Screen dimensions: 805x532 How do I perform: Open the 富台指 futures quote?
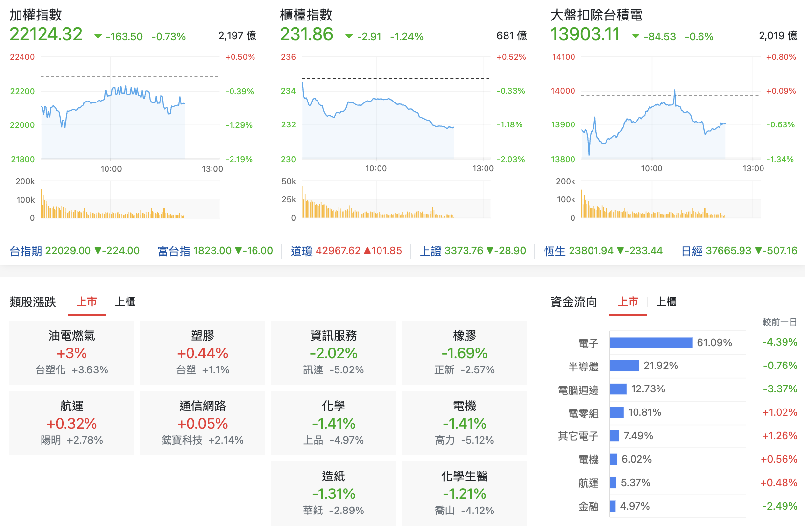215,251
